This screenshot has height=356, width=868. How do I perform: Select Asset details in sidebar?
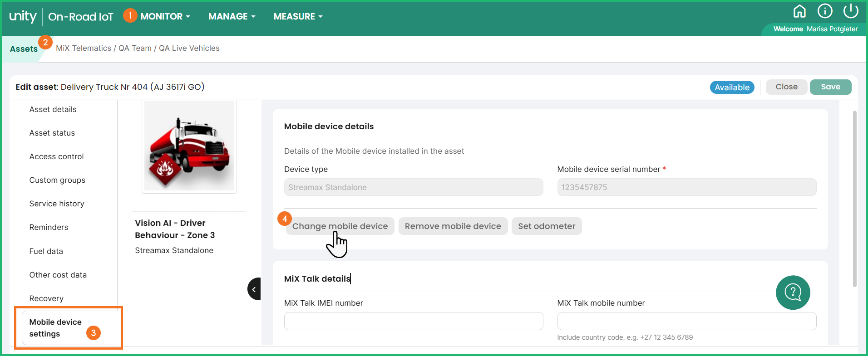53,109
